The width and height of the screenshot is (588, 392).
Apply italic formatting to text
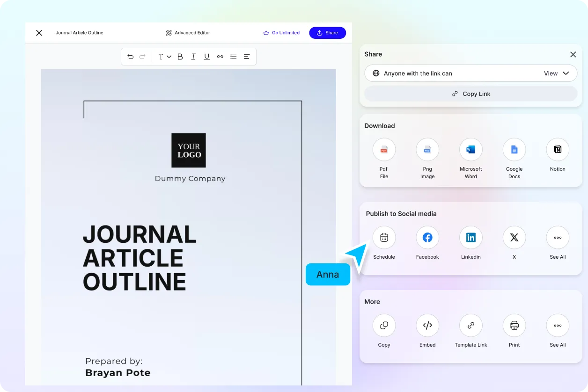coord(193,57)
